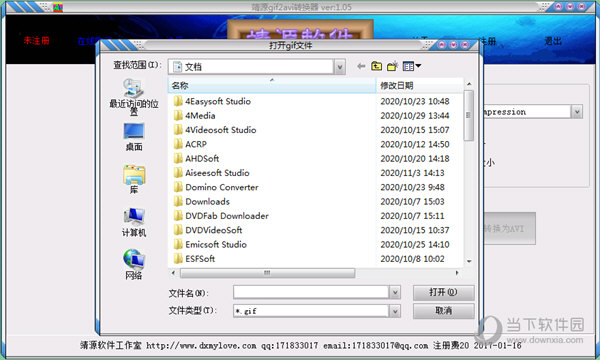This screenshot has height=360, width=600.
Task: Click the 打开(O) open button
Action: click(x=443, y=293)
